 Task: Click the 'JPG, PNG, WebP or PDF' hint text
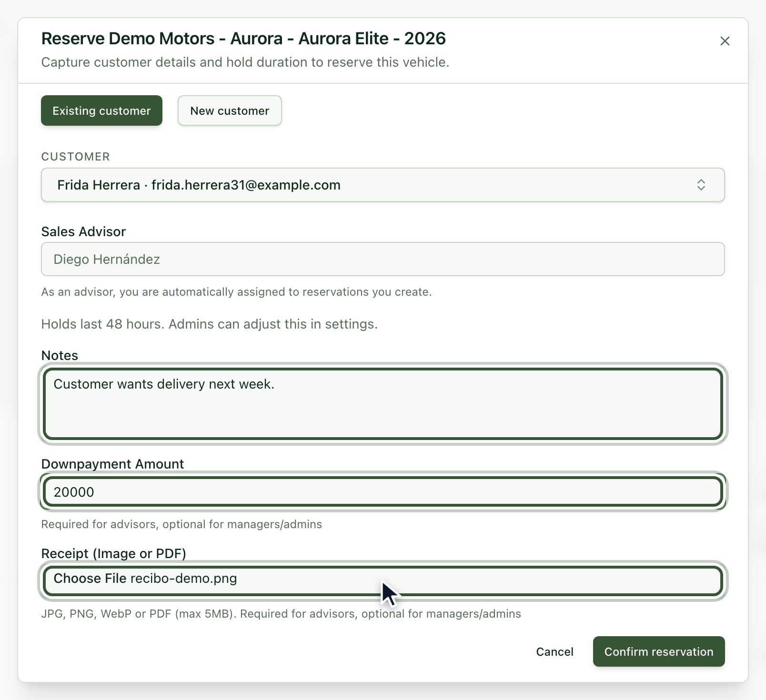281,614
